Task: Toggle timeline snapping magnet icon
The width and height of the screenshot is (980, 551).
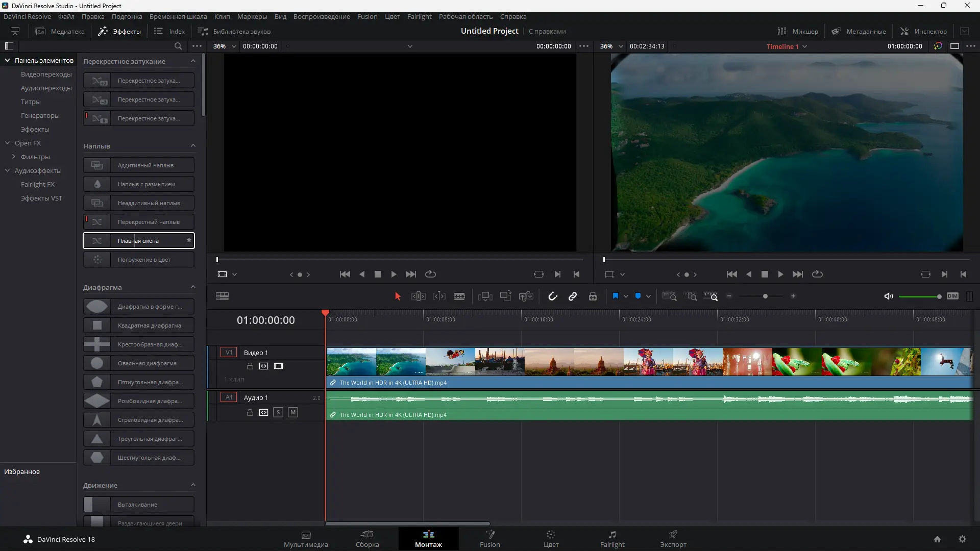Action: tap(552, 296)
